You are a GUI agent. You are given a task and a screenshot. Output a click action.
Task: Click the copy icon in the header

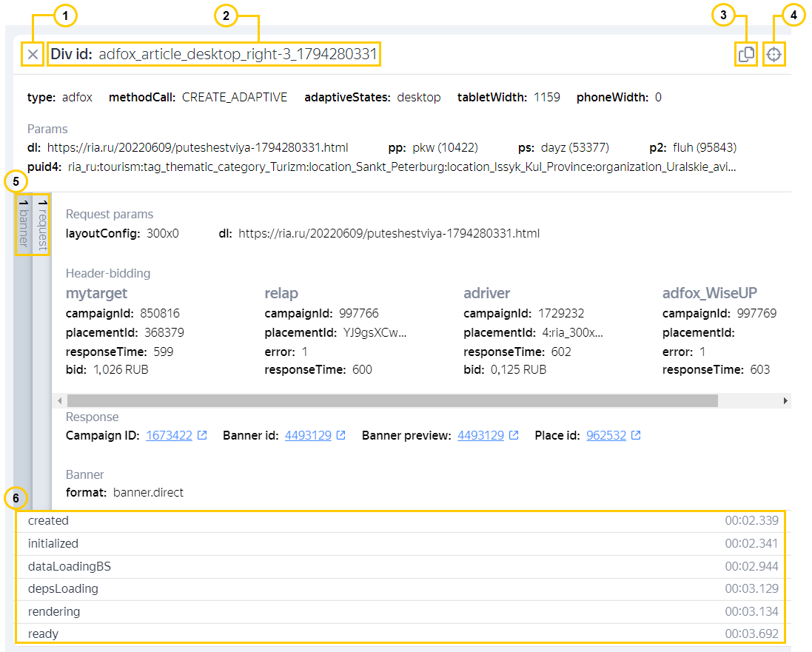tap(746, 55)
